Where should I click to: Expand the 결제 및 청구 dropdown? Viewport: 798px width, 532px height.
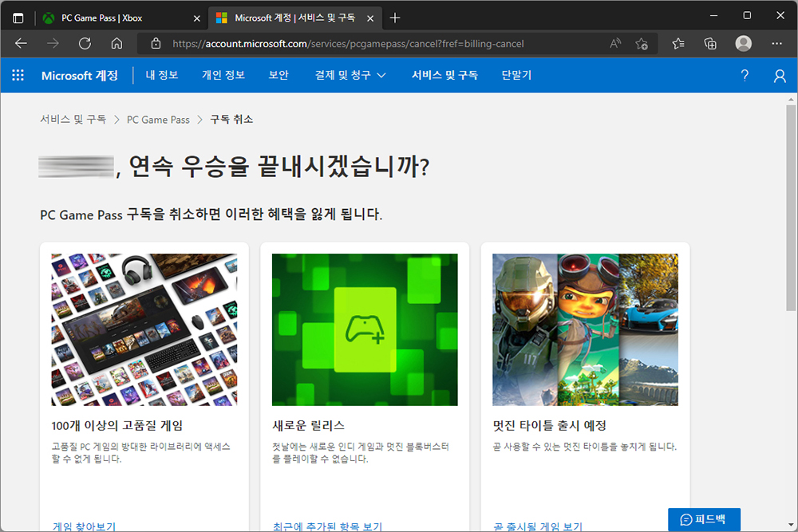coord(350,75)
